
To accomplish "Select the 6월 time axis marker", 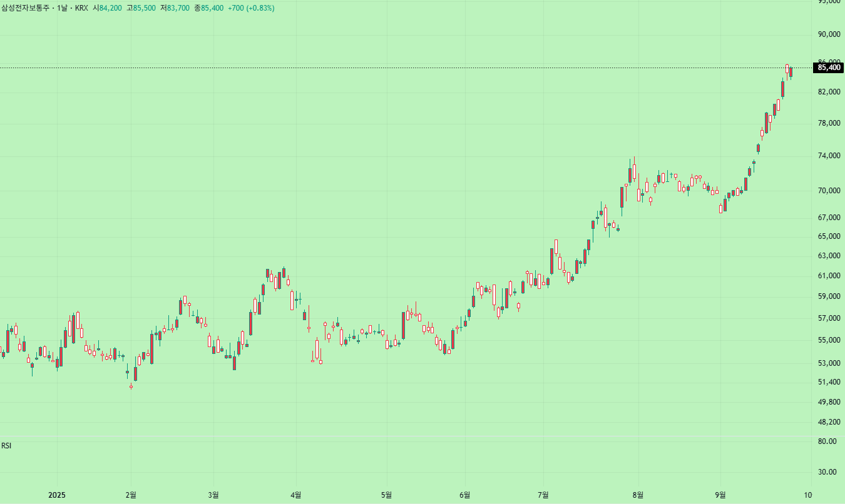I will coord(464,495).
